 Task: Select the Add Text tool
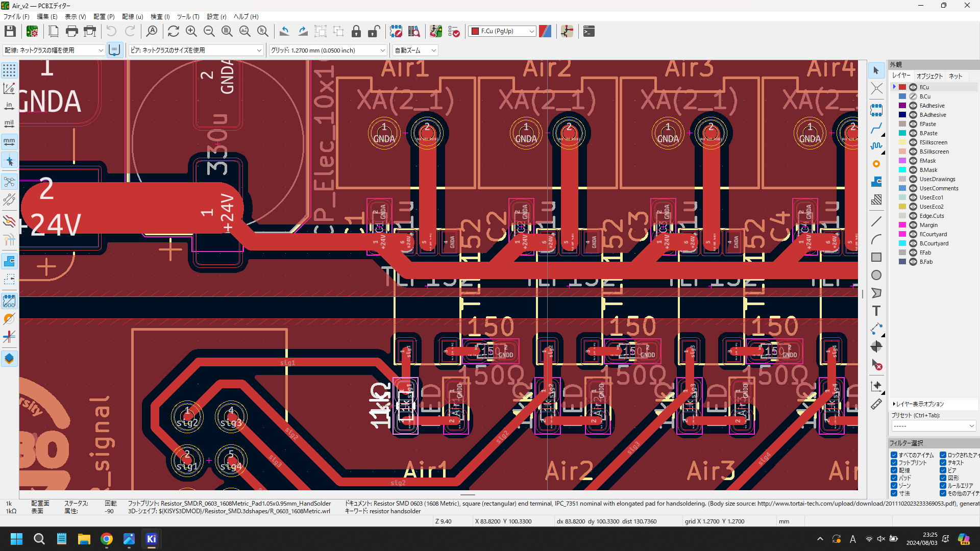point(876,311)
